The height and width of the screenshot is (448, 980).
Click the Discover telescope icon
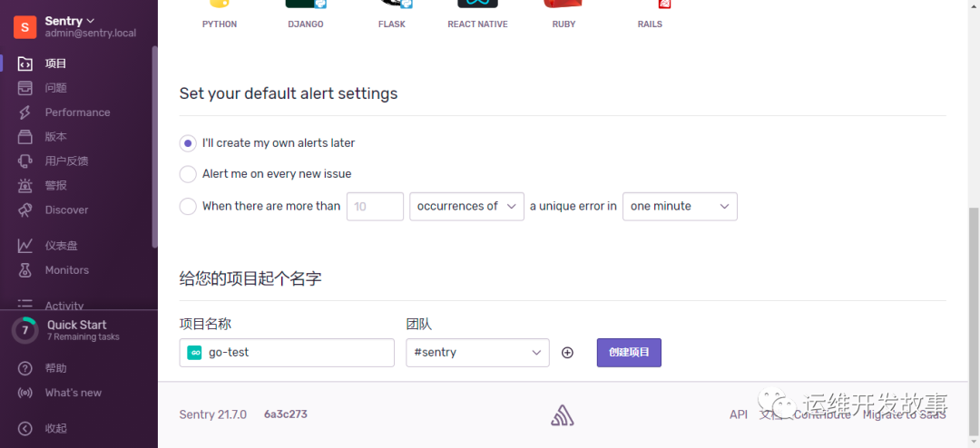25,209
